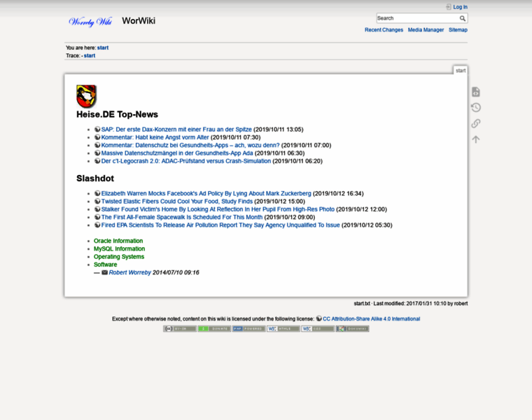Screen dimensions: 532x420
Task: Click Back to top arrow icon
Action: [x=476, y=139]
